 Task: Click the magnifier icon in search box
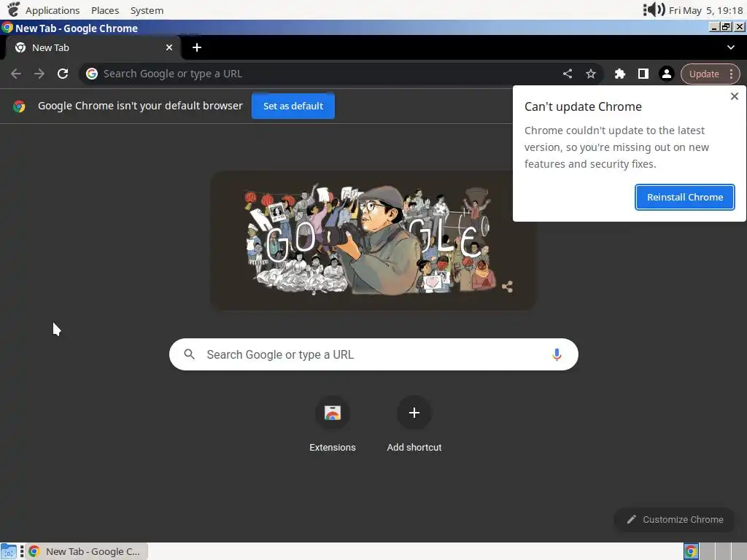[189, 354]
